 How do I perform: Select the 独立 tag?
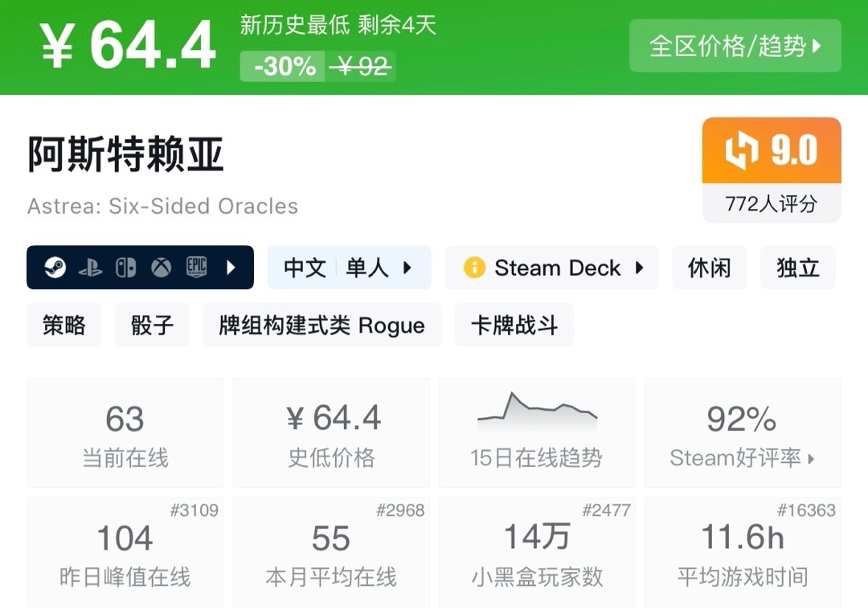coord(797,268)
